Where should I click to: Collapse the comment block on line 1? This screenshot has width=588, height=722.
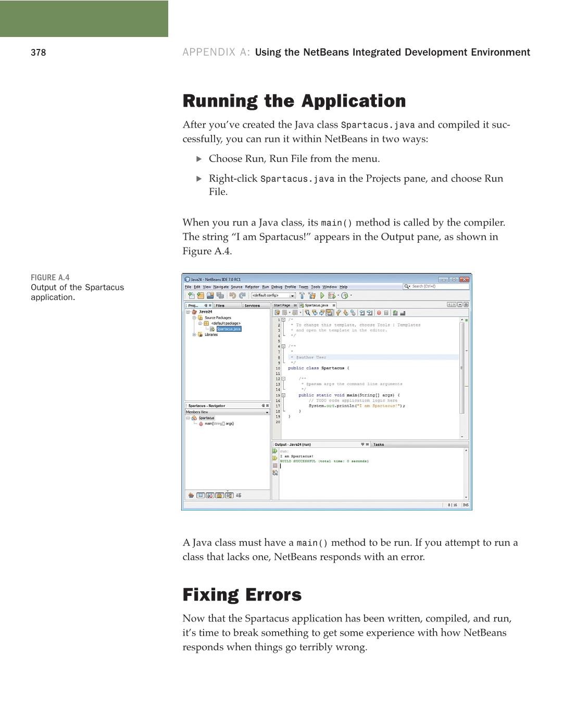click(x=283, y=319)
